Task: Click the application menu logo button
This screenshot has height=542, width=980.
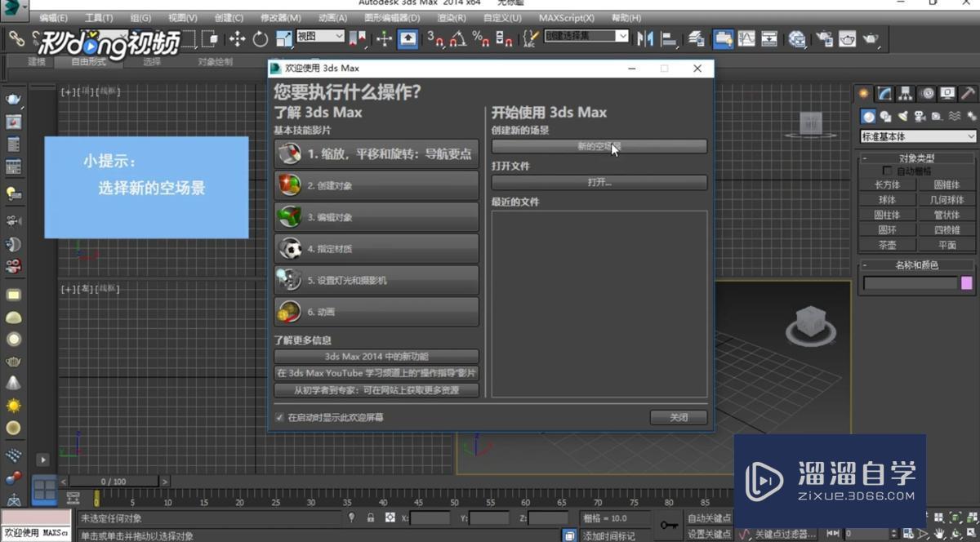Action: click(x=13, y=8)
